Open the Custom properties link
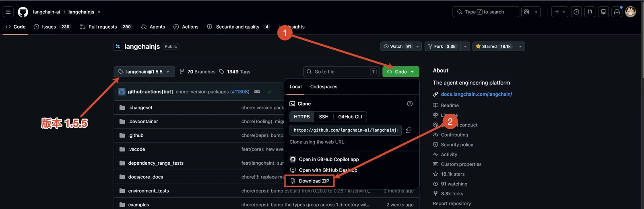 click(x=457, y=164)
